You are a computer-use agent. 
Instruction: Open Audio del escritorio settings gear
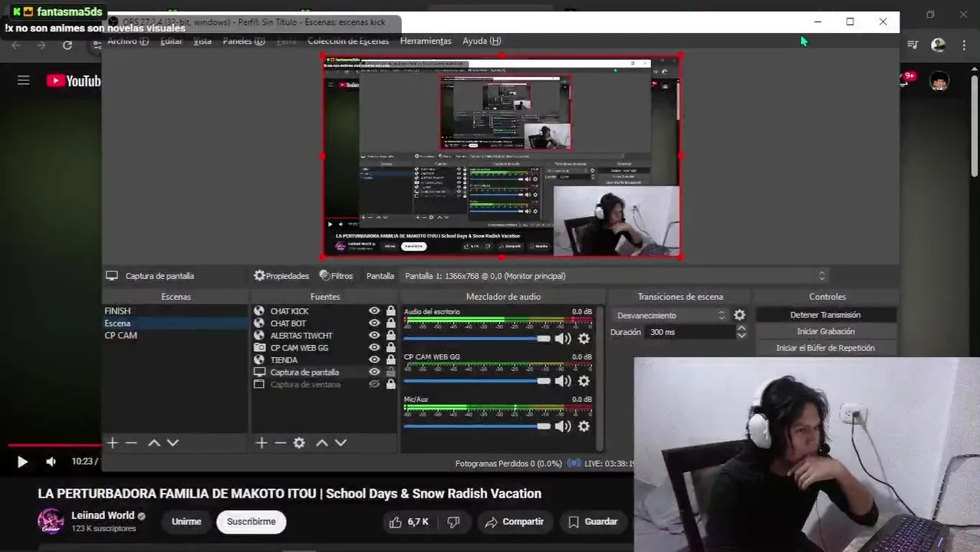point(584,338)
